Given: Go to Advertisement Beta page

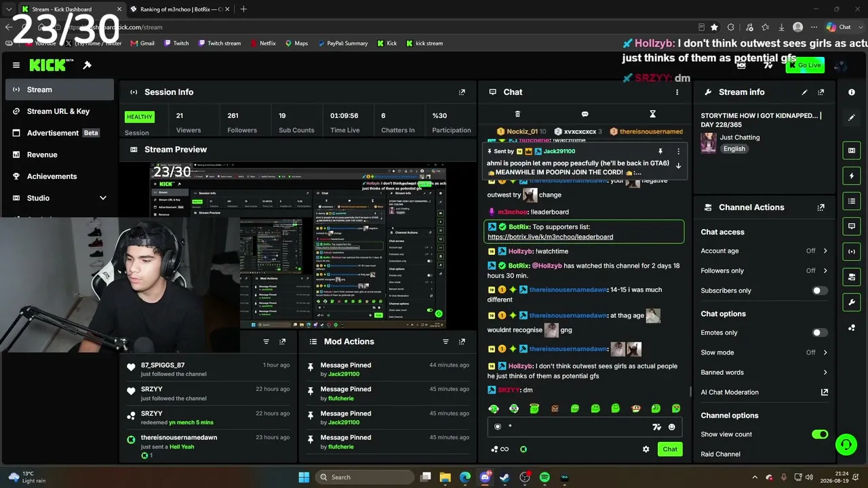Looking at the screenshot, I should [60, 133].
